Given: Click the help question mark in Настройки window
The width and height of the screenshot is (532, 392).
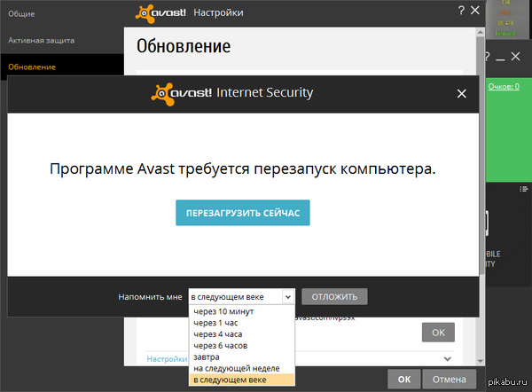Looking at the screenshot, I should coord(460,12).
